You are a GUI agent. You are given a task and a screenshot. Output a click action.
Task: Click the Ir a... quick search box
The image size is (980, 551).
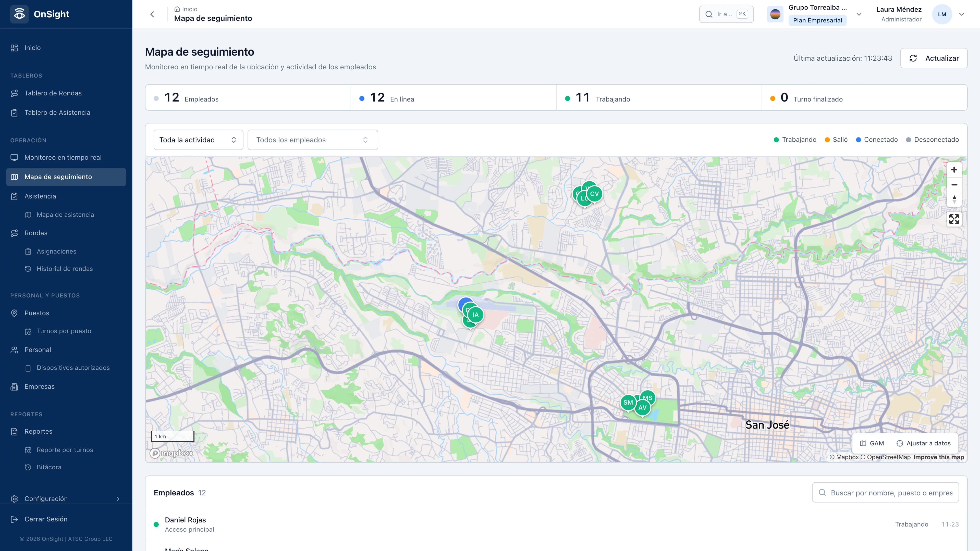(x=726, y=15)
